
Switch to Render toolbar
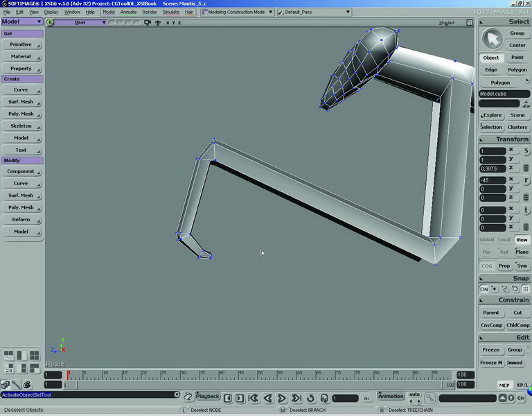[x=150, y=12]
